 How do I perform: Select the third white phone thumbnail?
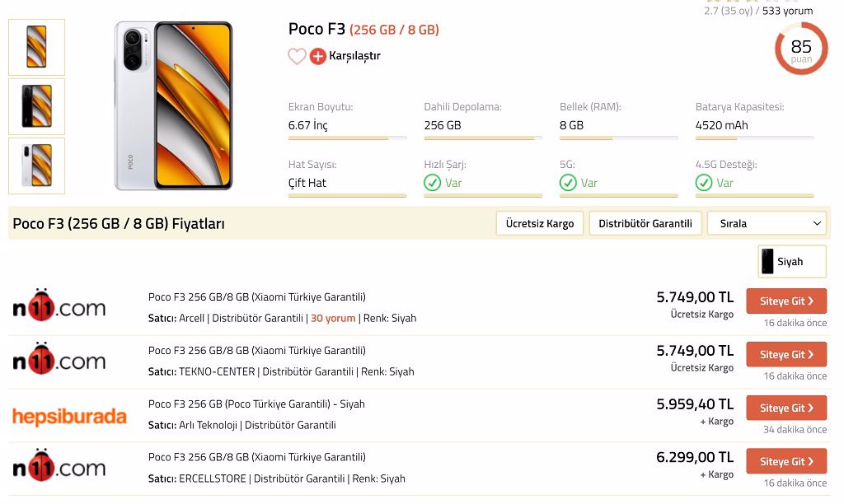(36, 166)
